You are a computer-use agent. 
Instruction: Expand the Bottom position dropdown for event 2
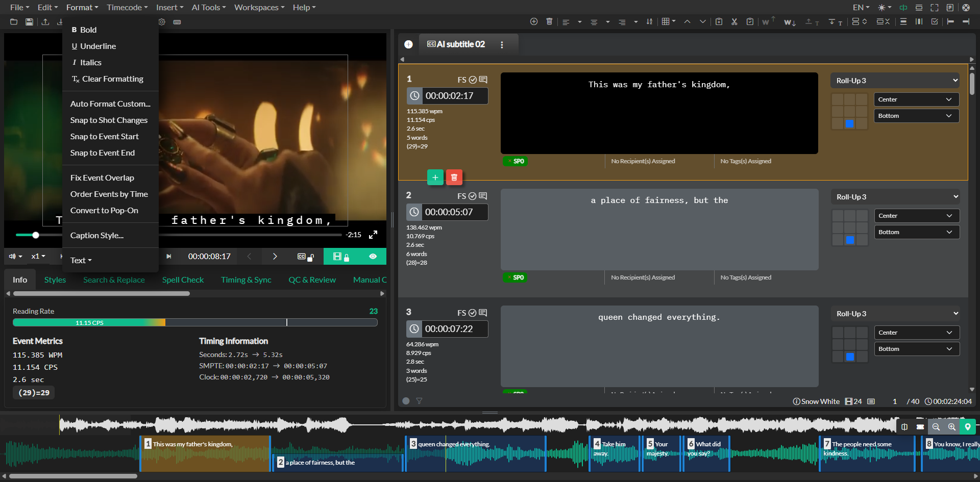(916, 232)
